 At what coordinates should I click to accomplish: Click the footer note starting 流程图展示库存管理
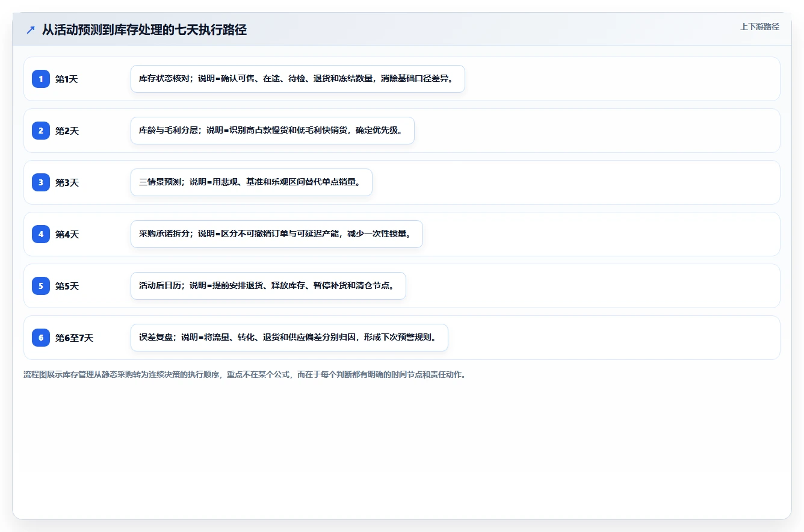pyautogui.click(x=244, y=374)
